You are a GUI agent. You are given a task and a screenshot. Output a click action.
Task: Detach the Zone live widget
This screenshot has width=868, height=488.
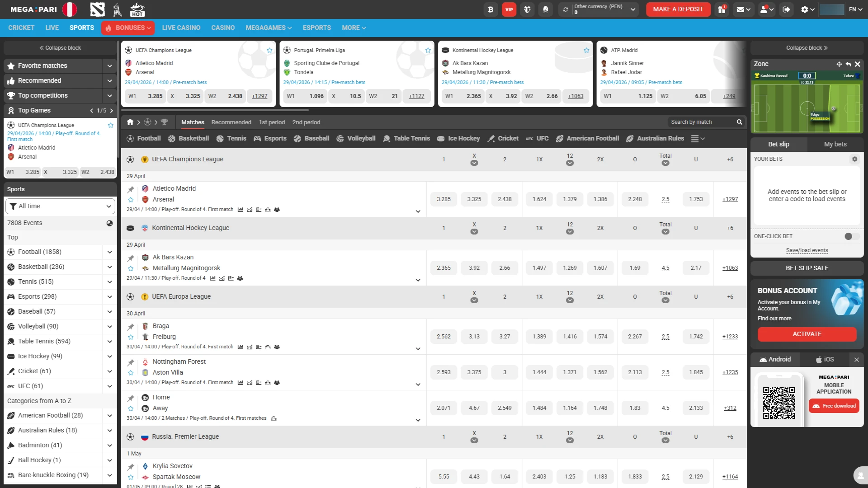click(849, 64)
